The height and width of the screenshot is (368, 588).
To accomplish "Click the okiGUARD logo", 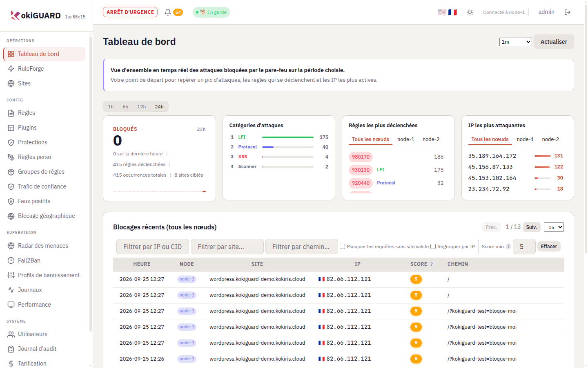I will (36, 16).
